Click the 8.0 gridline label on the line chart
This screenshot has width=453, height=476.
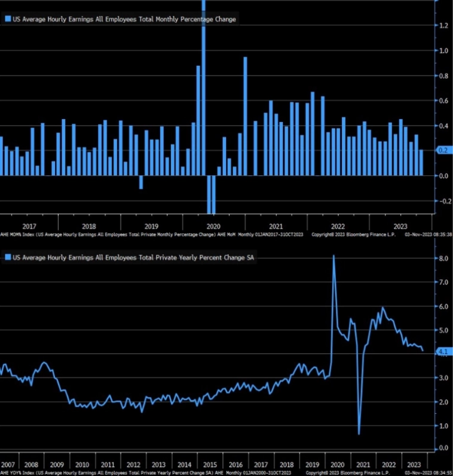(443, 258)
